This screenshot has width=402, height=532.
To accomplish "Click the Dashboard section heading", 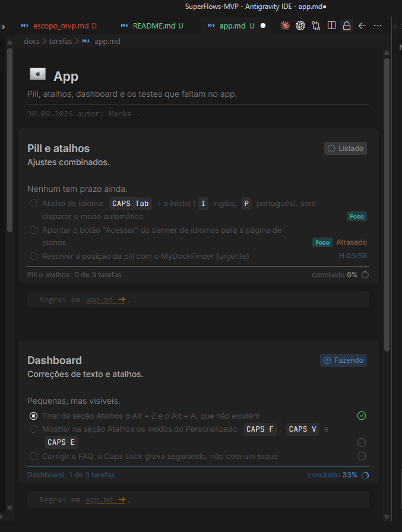I will pos(55,360).
